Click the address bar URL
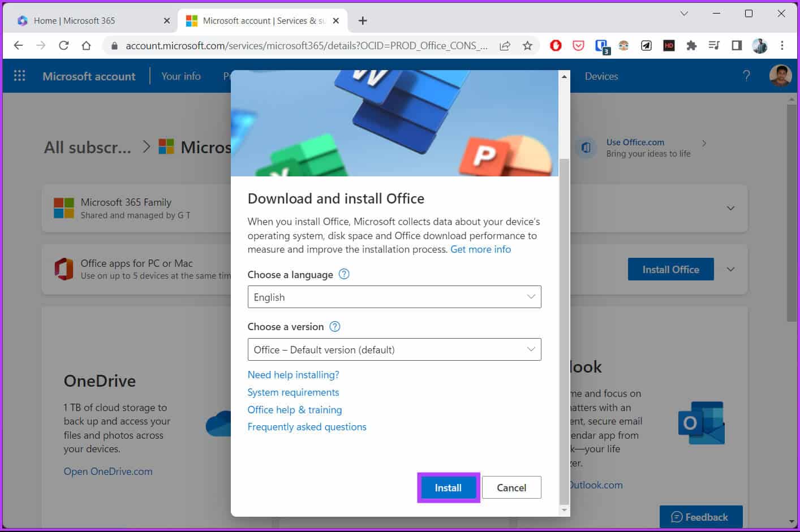800x532 pixels. click(306, 45)
